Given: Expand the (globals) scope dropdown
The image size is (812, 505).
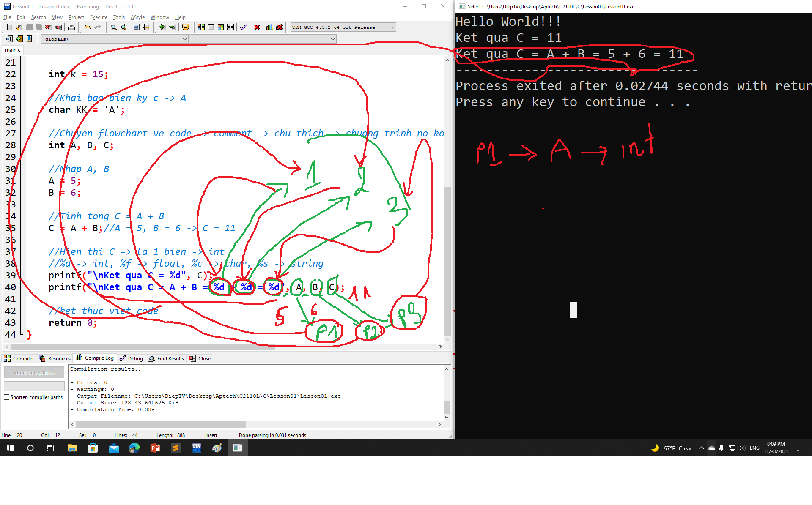Looking at the screenshot, I should pyautogui.click(x=184, y=39).
